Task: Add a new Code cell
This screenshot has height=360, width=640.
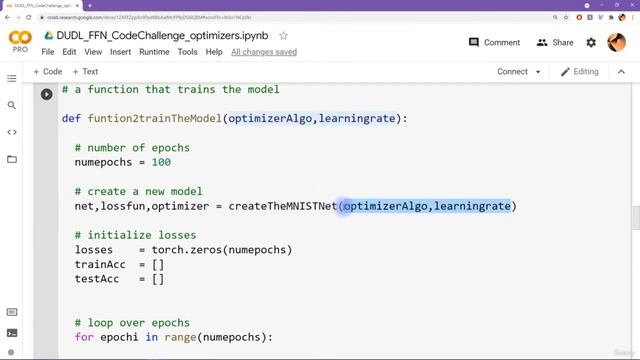Action: [48, 72]
